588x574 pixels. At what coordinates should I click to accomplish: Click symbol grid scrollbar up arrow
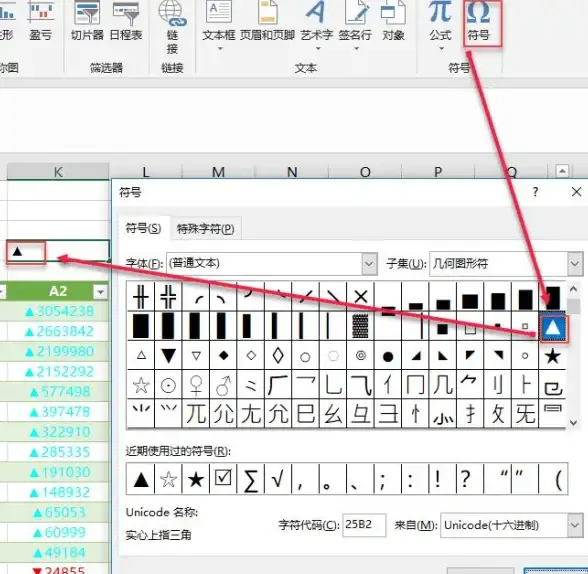(x=573, y=289)
